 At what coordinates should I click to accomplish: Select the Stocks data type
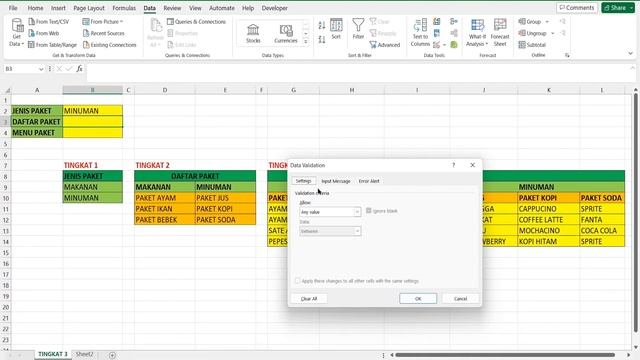[x=253, y=33]
